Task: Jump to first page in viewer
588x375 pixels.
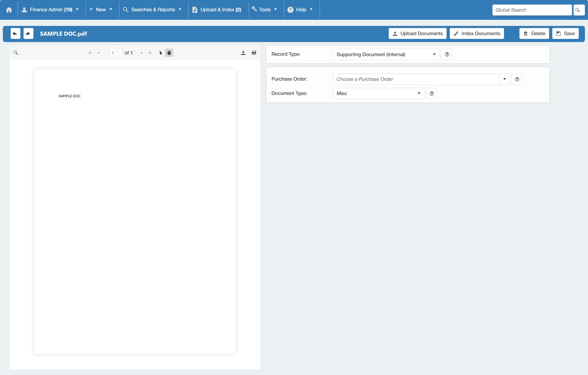Action: [x=90, y=53]
